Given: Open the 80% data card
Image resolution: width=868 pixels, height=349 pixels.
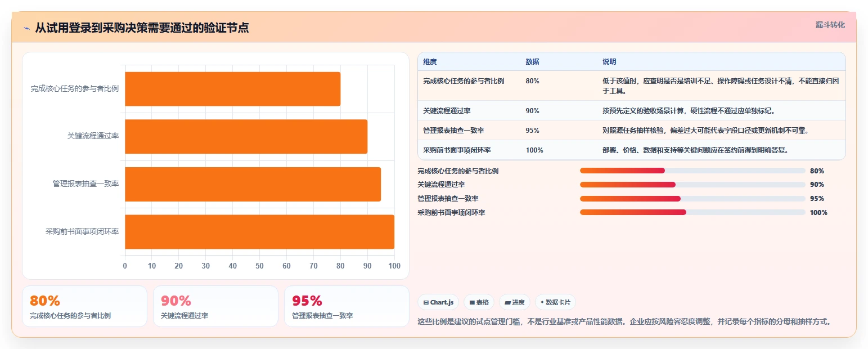Looking at the screenshot, I should [x=84, y=306].
